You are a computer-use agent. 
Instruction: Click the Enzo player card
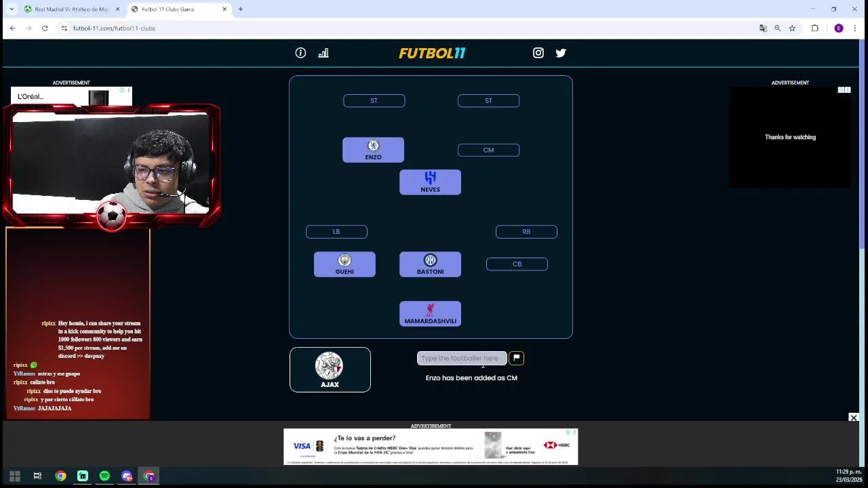[373, 150]
